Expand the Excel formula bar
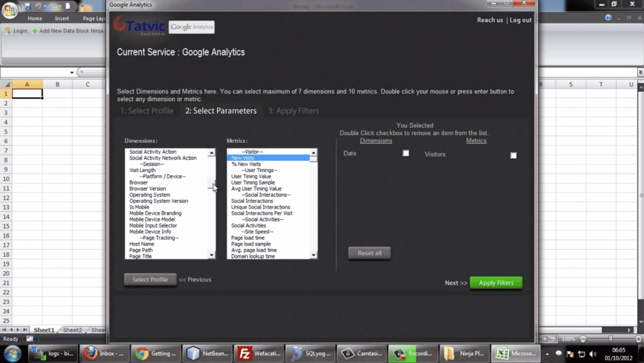 point(640,72)
